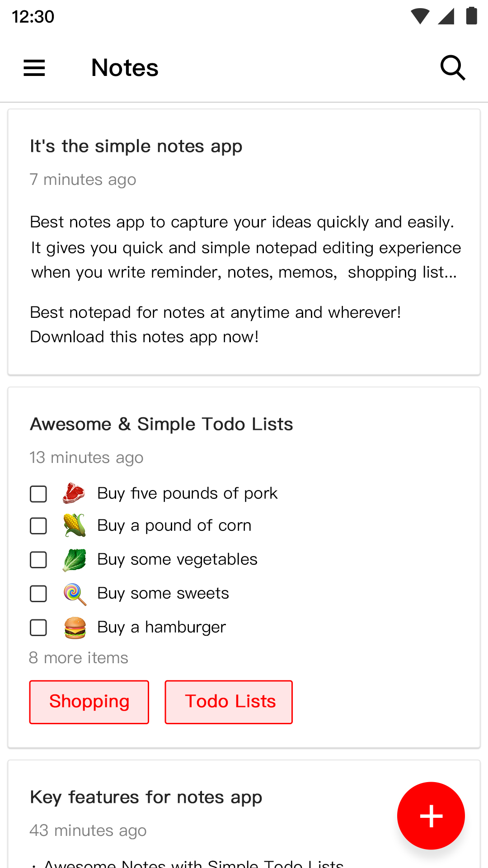Tap the leafy vegetable emoji icon
Viewport: 488px width, 868px height.
pos(74,560)
